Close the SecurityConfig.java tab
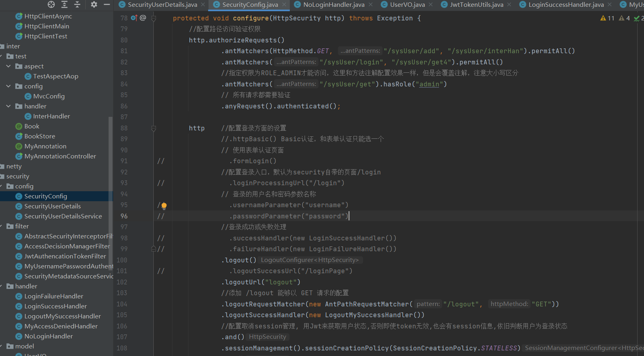This screenshot has height=356, width=644. tap(284, 5)
